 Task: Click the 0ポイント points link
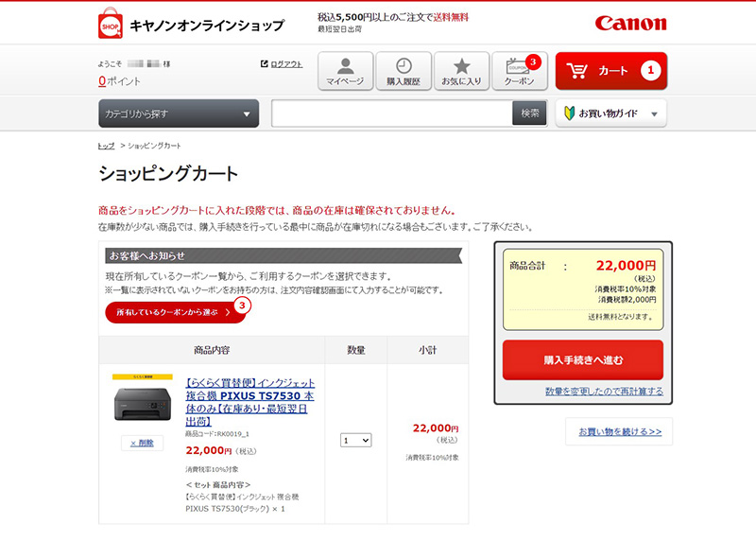tap(119, 81)
